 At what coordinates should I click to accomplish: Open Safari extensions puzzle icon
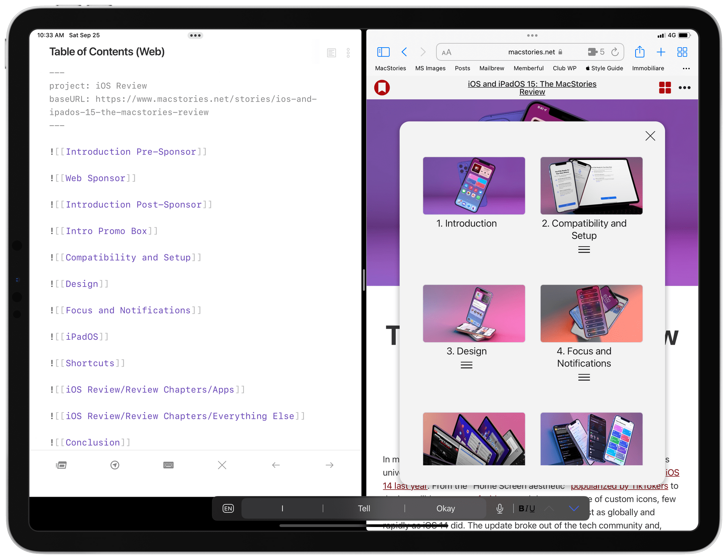point(592,52)
